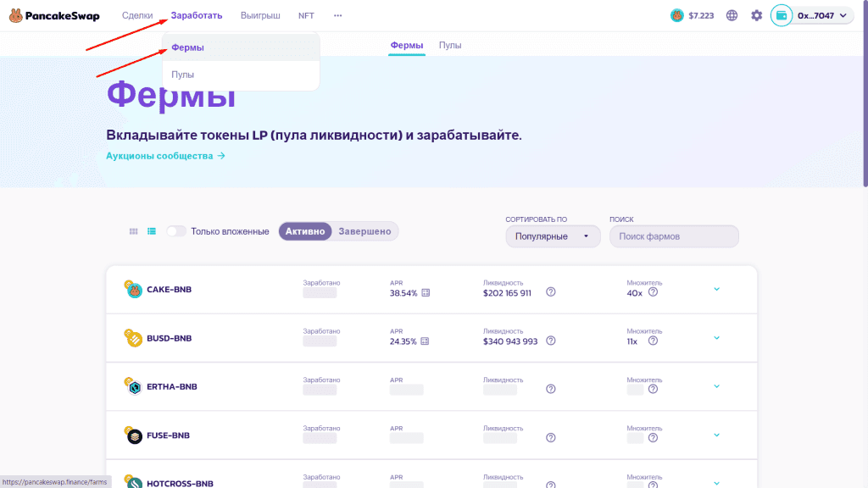Show liquidity help for CAKE-BNB
The width and height of the screenshot is (868, 488).
tap(550, 292)
